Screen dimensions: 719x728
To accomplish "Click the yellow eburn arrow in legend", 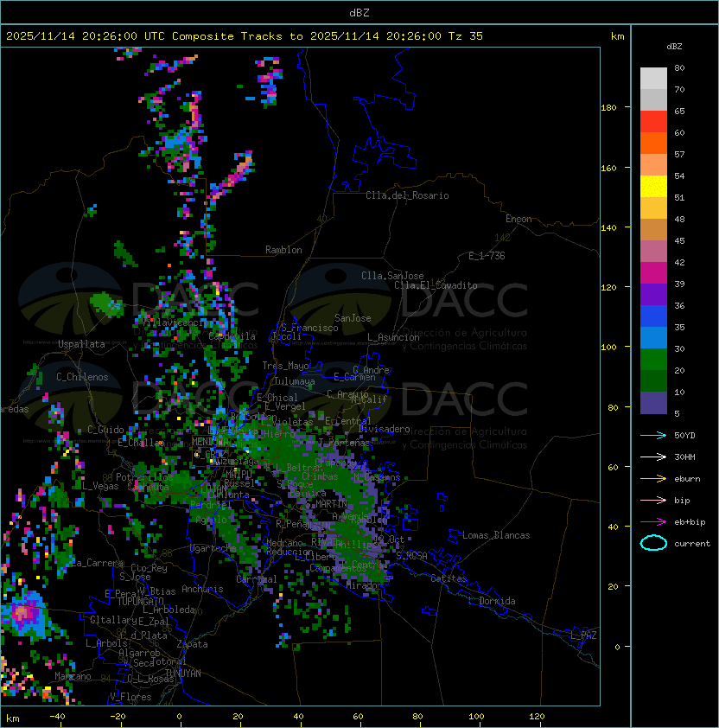I will (653, 479).
